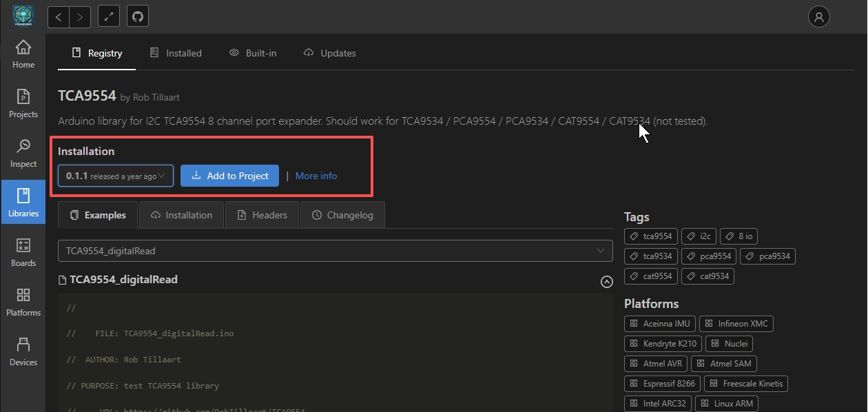The image size is (868, 412).
Task: Click the cat9554 tag
Action: point(651,276)
